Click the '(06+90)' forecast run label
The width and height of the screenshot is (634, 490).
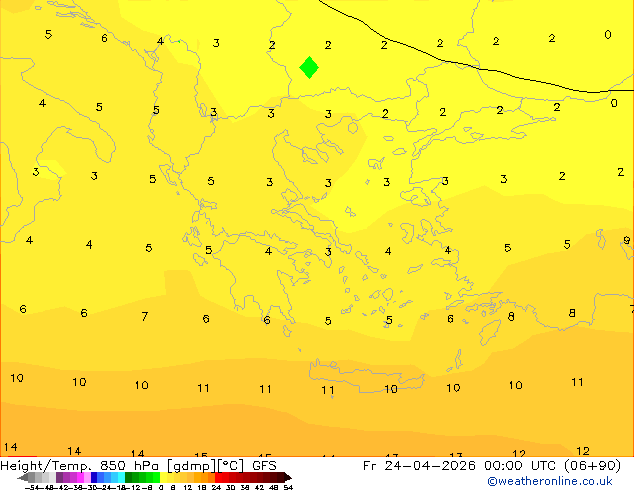point(592,466)
